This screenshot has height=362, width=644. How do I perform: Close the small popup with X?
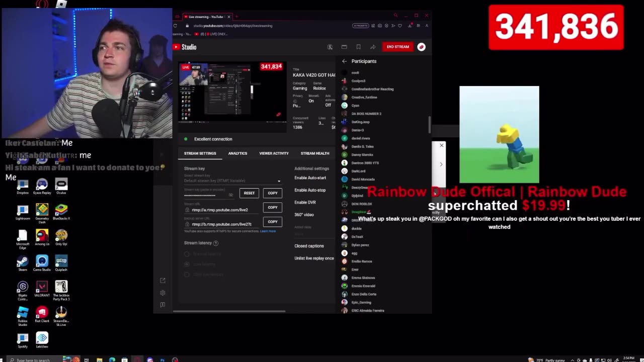point(442,145)
